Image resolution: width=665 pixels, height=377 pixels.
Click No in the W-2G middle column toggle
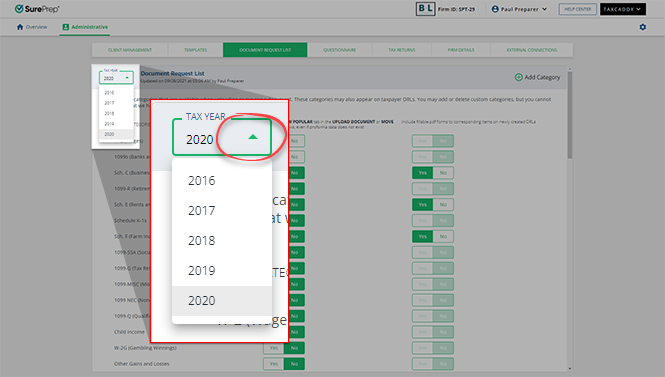point(294,348)
